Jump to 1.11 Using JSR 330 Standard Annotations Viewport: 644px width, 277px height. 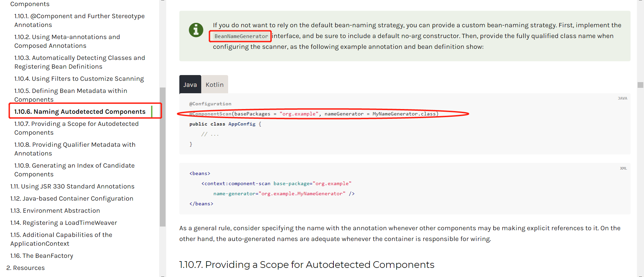tap(72, 186)
